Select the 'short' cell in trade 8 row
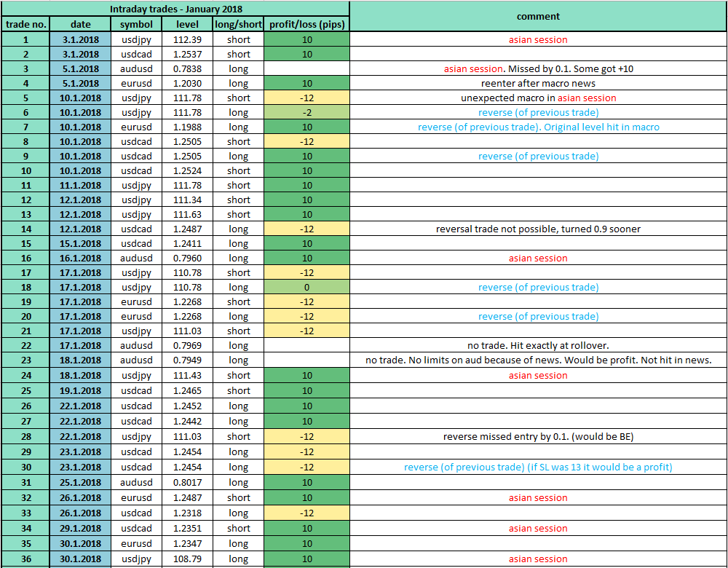The image size is (728, 568). [238, 141]
